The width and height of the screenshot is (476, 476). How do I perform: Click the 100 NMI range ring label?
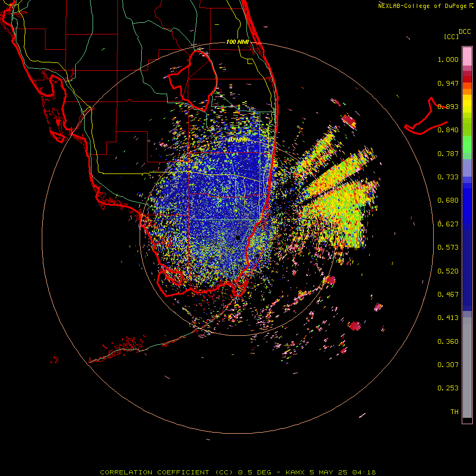pos(237,42)
